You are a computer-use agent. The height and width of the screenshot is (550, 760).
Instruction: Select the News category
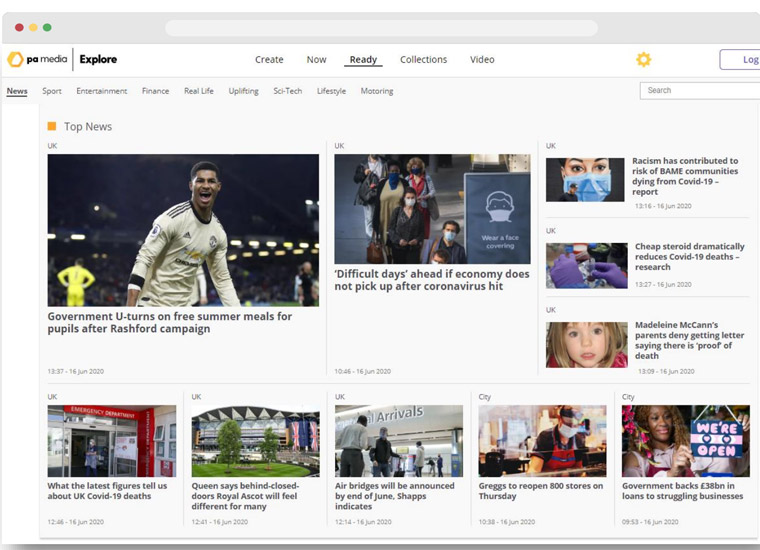pyautogui.click(x=17, y=91)
